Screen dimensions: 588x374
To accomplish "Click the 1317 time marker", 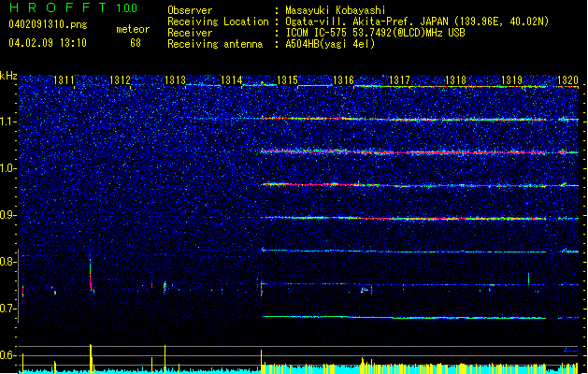I will (400, 80).
